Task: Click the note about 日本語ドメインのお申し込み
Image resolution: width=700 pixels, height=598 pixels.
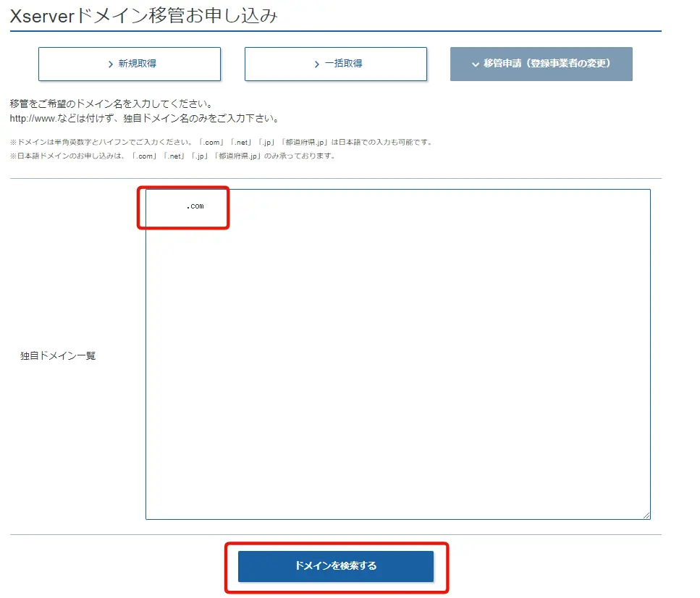Action: (172, 156)
